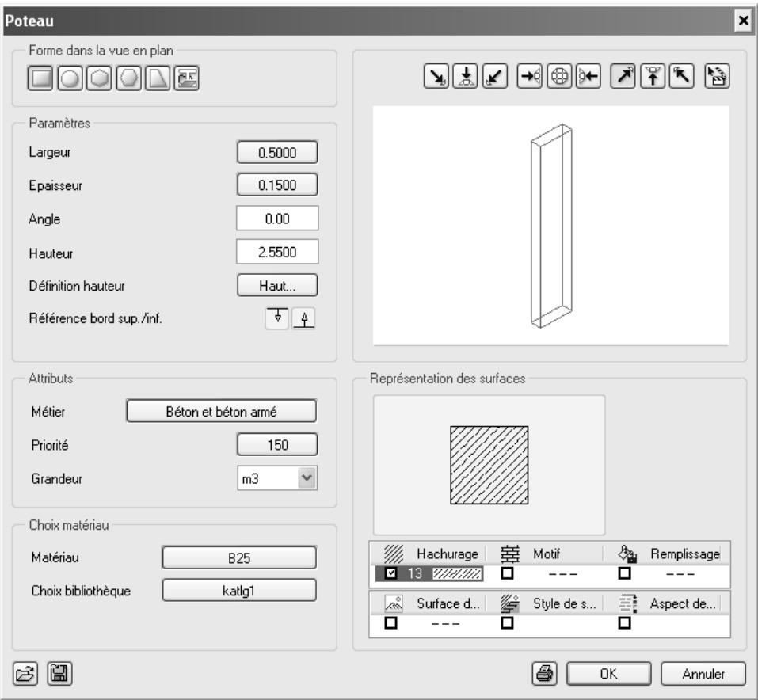
Task: Pick the profile catalog shape icon
Action: (x=187, y=78)
